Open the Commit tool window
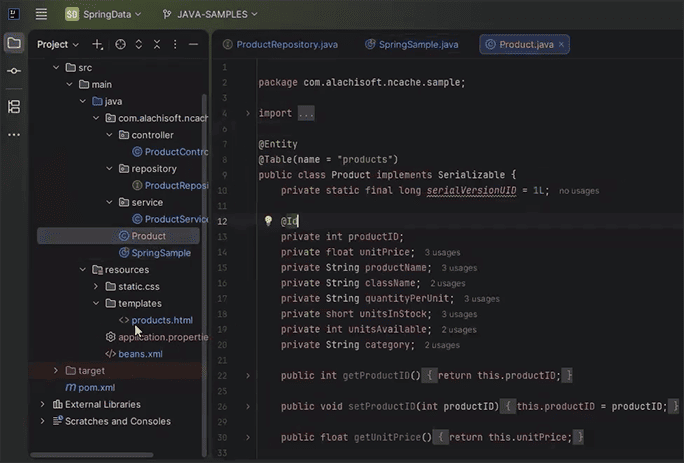 click(14, 72)
